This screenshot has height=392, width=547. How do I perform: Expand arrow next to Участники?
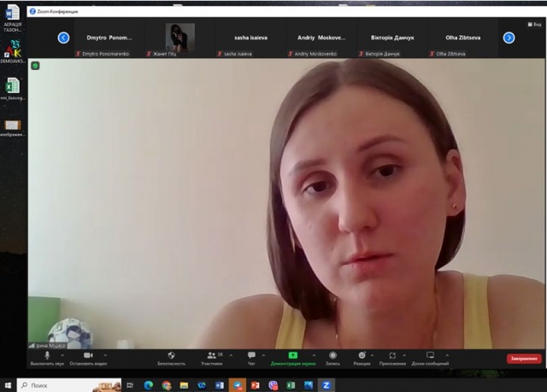pyautogui.click(x=231, y=355)
